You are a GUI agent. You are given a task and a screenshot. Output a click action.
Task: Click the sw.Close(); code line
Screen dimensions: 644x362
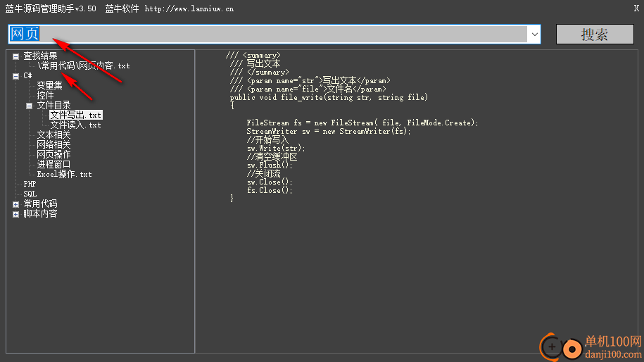pyautogui.click(x=270, y=182)
